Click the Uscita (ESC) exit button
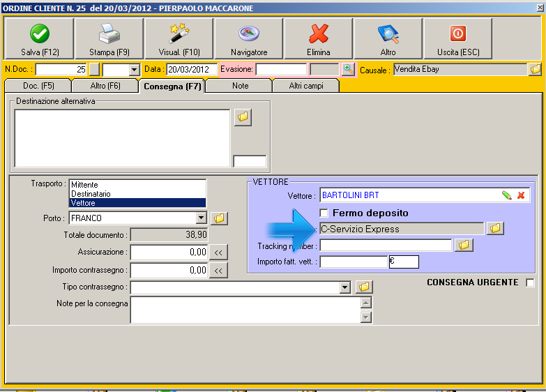 point(458,38)
